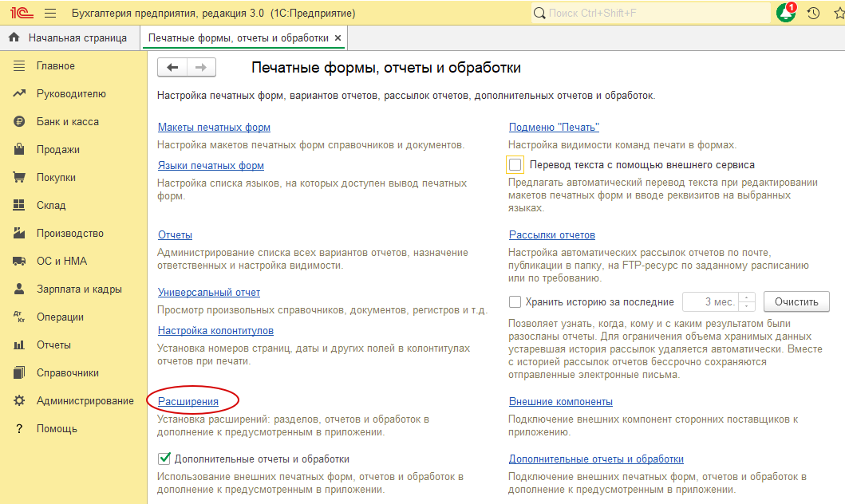Check Хранить историю за последние
The width and height of the screenshot is (845, 504).
(x=515, y=301)
